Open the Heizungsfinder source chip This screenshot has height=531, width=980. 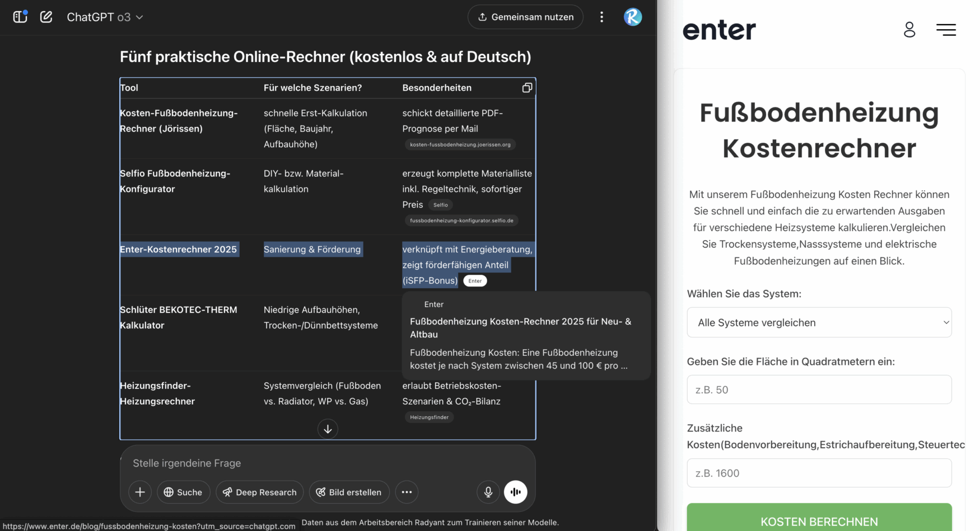pyautogui.click(x=429, y=417)
